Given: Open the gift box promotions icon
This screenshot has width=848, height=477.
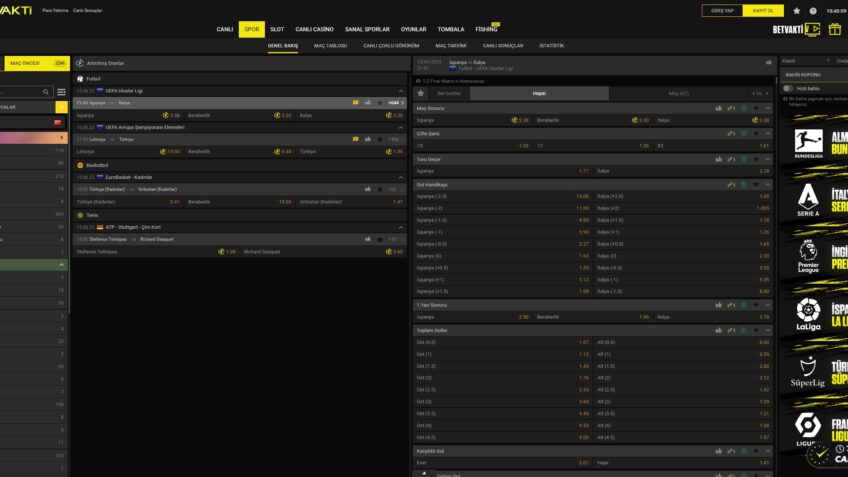Looking at the screenshot, I should click(x=834, y=29).
